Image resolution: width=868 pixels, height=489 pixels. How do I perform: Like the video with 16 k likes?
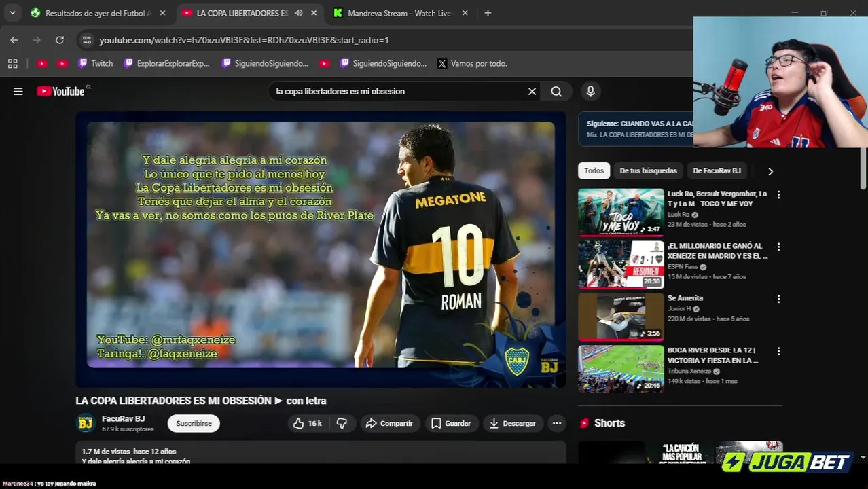coord(307,423)
